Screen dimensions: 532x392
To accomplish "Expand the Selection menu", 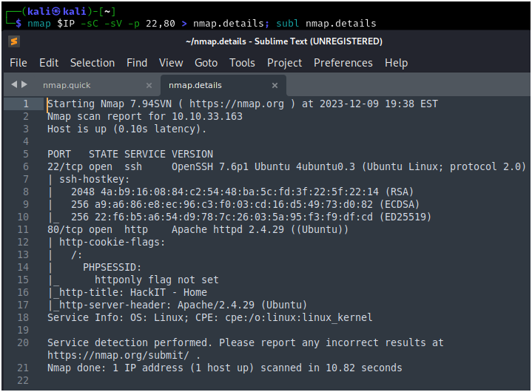I will 92,63.
